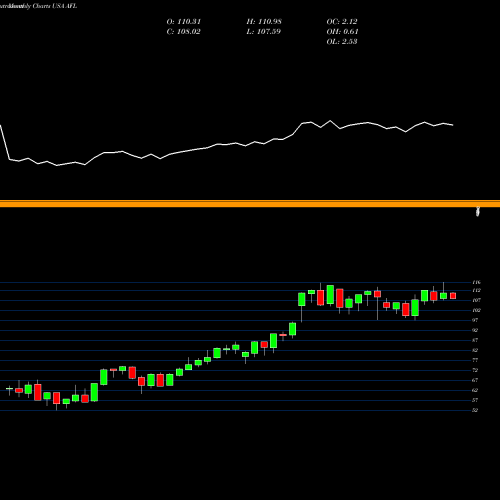
Task: Click the 102 price axis label
Action: tap(476, 310)
